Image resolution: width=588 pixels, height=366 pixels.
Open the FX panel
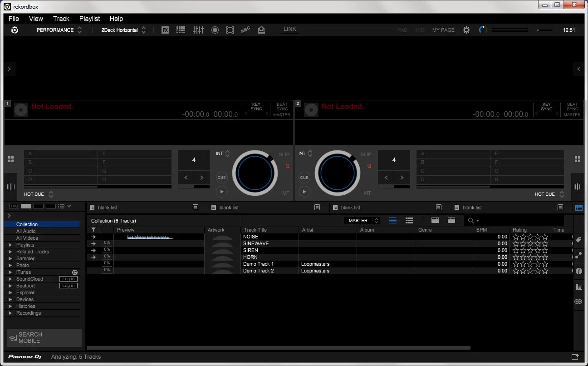pyautogui.click(x=165, y=30)
